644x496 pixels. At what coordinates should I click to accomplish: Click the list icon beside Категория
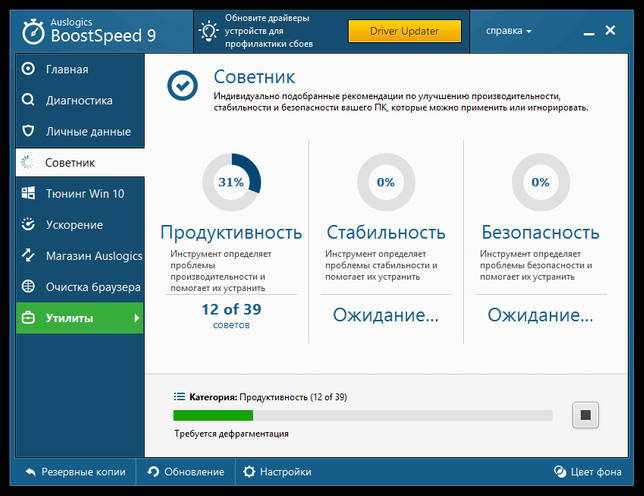point(179,397)
